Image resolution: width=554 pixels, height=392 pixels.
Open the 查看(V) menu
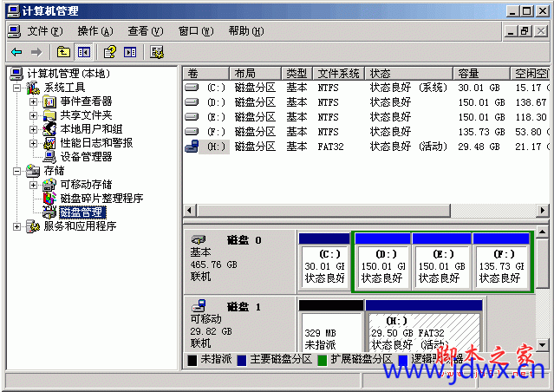pyautogui.click(x=146, y=31)
